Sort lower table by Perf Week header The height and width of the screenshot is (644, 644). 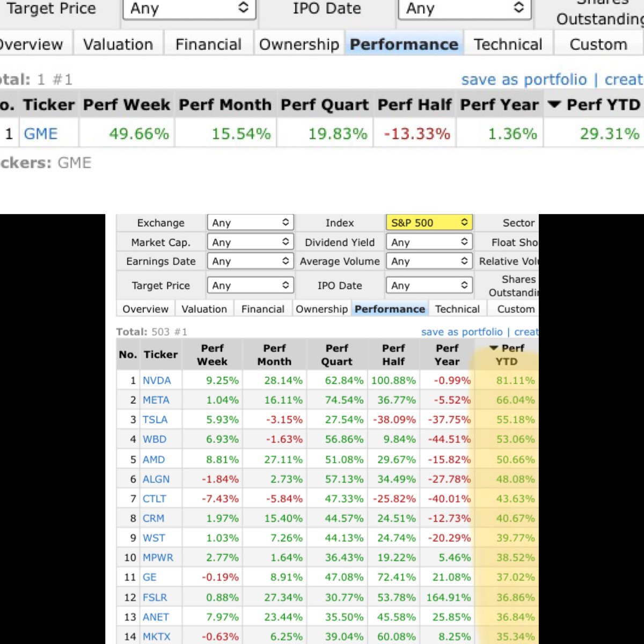coord(212,355)
